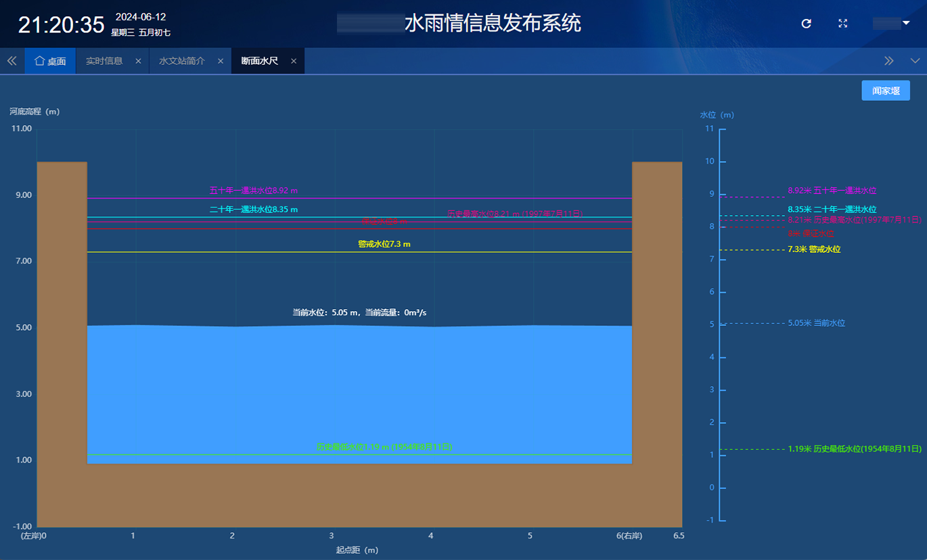Close the 实时信息 tab
The image size is (927, 560).
click(138, 60)
